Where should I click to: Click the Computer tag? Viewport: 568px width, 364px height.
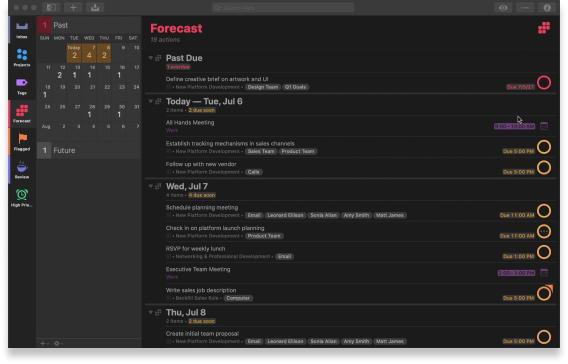238,298
